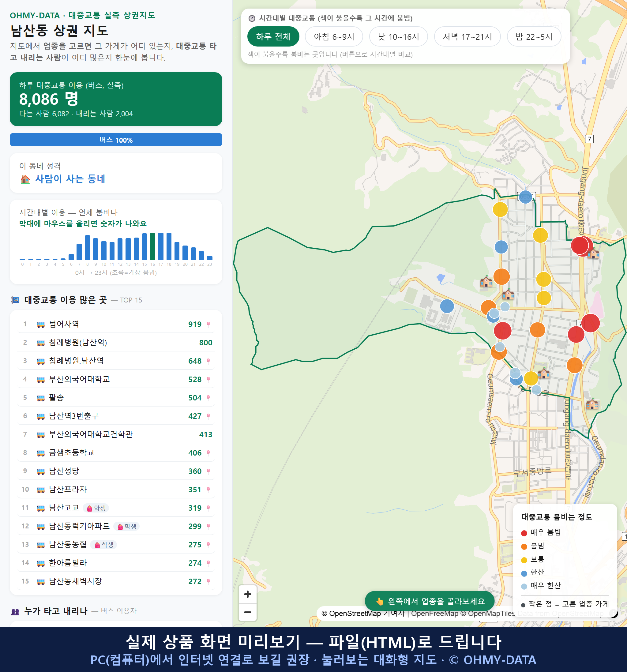Click the 사람이 사는 동네 heading

(70, 179)
